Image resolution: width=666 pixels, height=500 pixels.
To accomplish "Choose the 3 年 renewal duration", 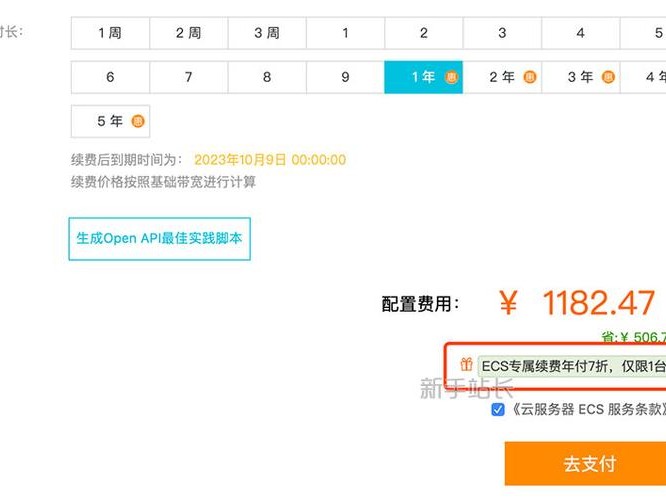I will click(581, 77).
